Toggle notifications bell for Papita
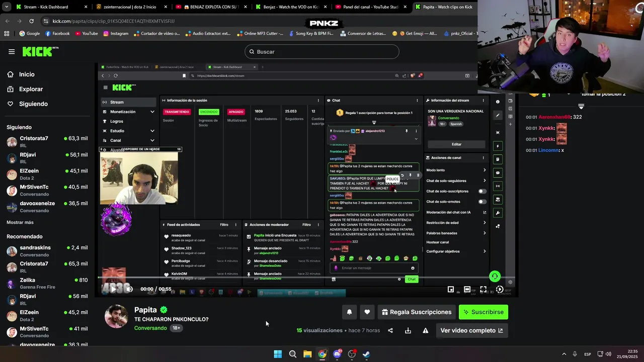This screenshot has height=362, width=644. (349, 312)
